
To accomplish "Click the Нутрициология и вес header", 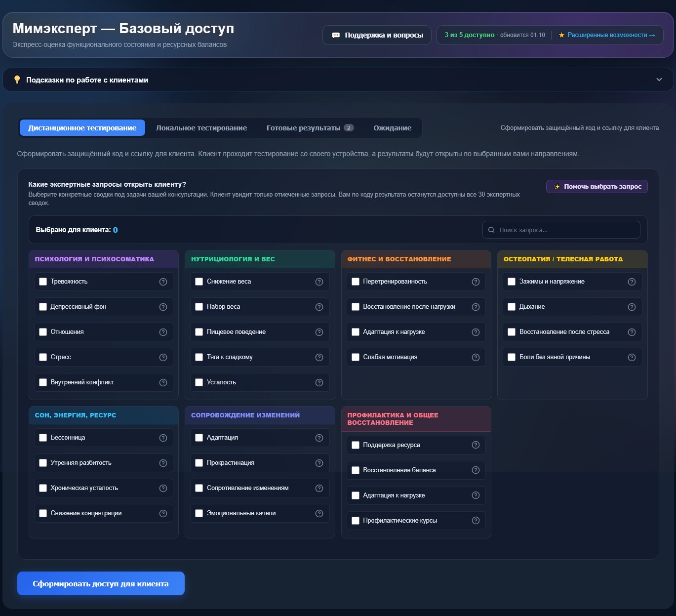I will [x=260, y=259].
